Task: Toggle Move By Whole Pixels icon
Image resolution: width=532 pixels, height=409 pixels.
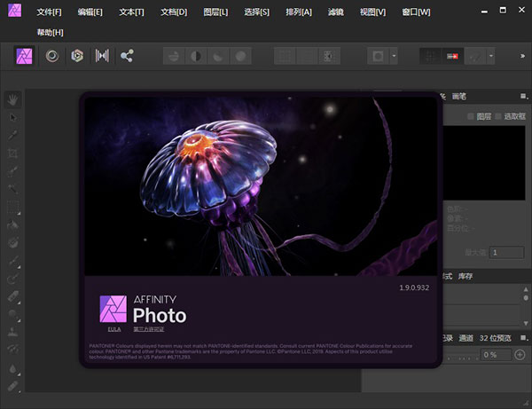Action: tap(452, 56)
